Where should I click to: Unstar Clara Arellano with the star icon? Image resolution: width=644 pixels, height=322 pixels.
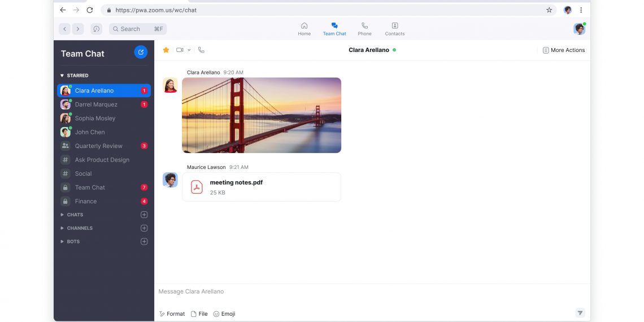(166, 50)
